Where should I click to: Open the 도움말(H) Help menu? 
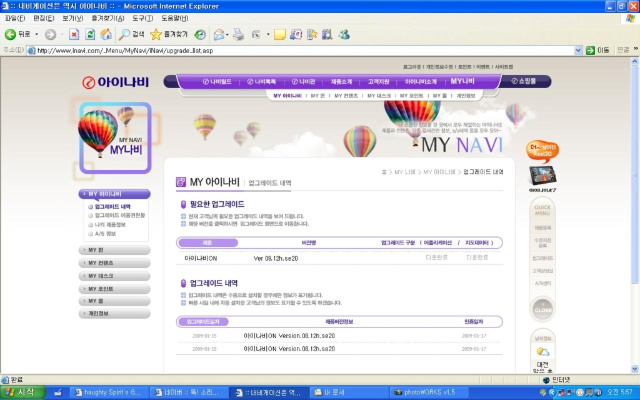175,18
